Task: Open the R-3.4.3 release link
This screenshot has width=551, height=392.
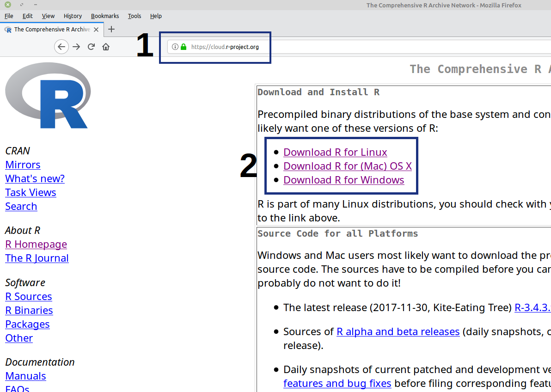Action: point(532,307)
